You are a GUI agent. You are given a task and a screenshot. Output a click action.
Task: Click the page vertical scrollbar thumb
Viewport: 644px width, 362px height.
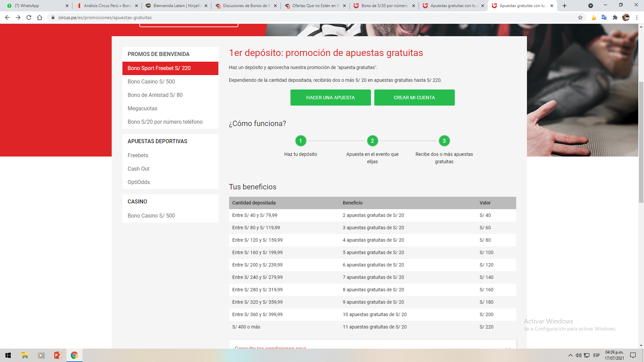coord(641,142)
